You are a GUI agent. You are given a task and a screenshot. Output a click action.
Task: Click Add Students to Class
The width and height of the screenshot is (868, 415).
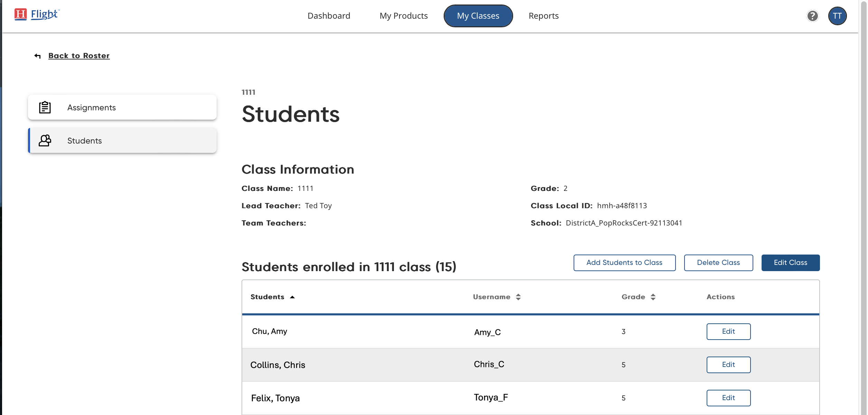click(624, 262)
